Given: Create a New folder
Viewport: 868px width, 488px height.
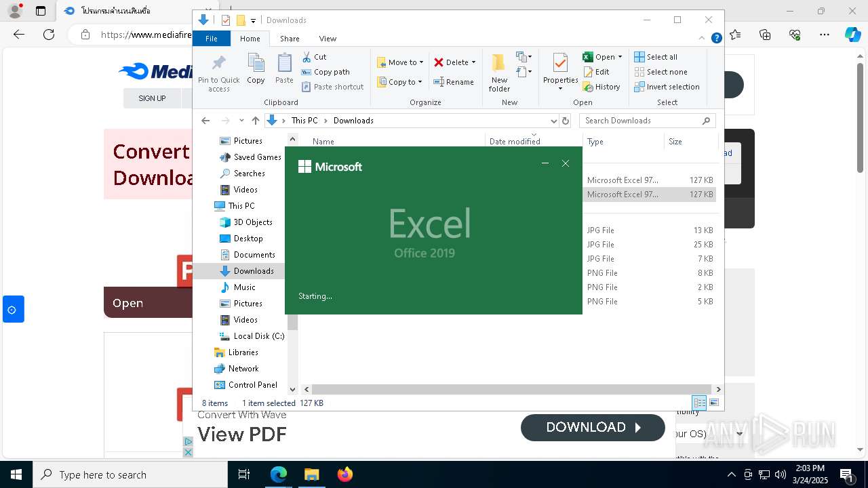Looking at the screenshot, I should [x=499, y=73].
